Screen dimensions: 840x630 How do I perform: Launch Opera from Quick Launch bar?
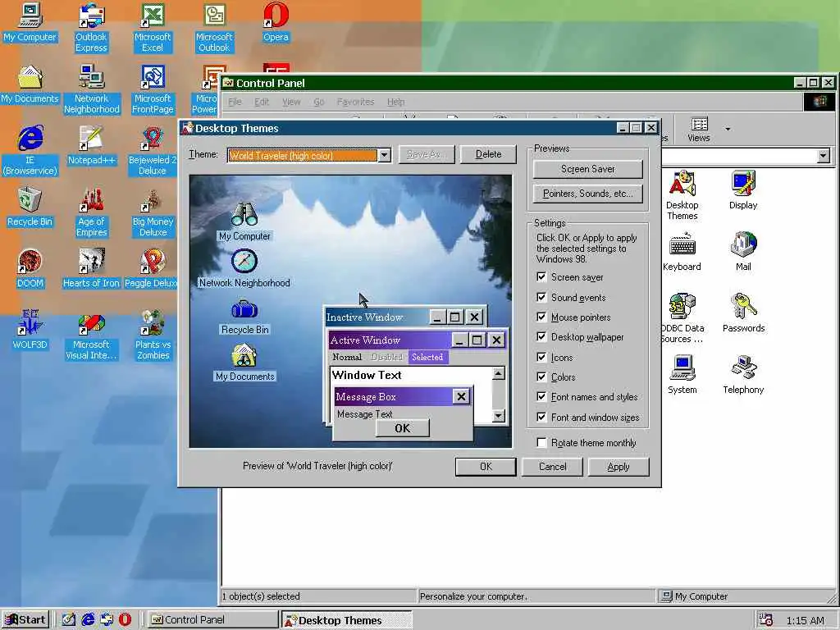(x=125, y=620)
